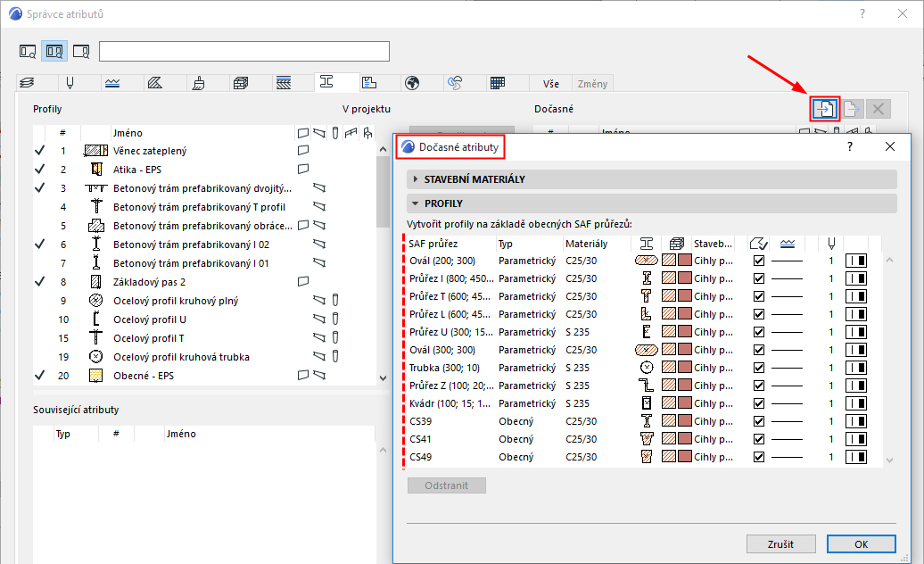Viewport: 924px width, 564px height.
Task: Open the Zone Categories globe tab
Action: [412, 83]
